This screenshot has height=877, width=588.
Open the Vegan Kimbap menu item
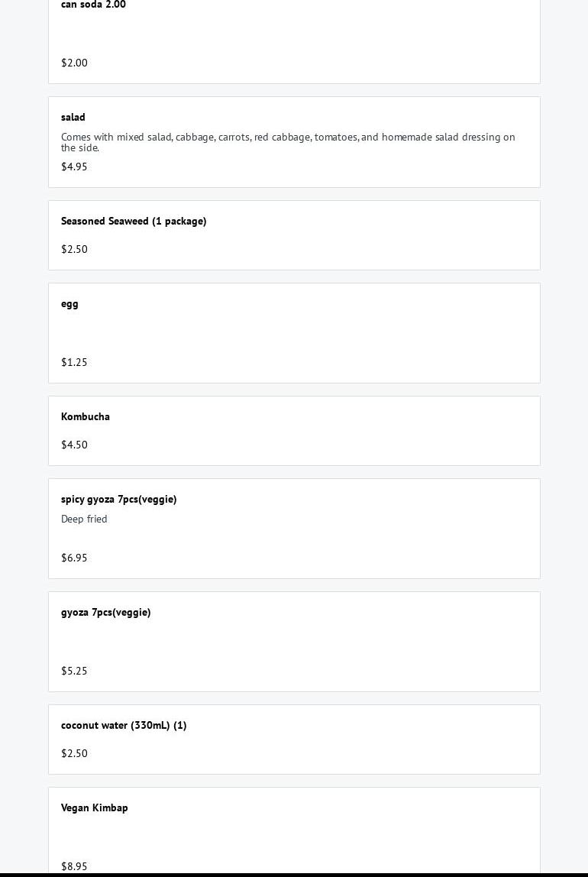(x=95, y=807)
